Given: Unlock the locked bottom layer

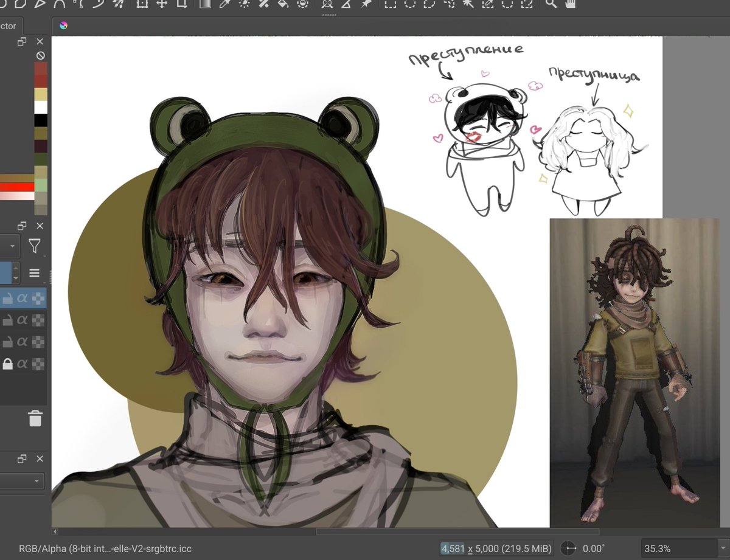Looking at the screenshot, I should pos(7,363).
